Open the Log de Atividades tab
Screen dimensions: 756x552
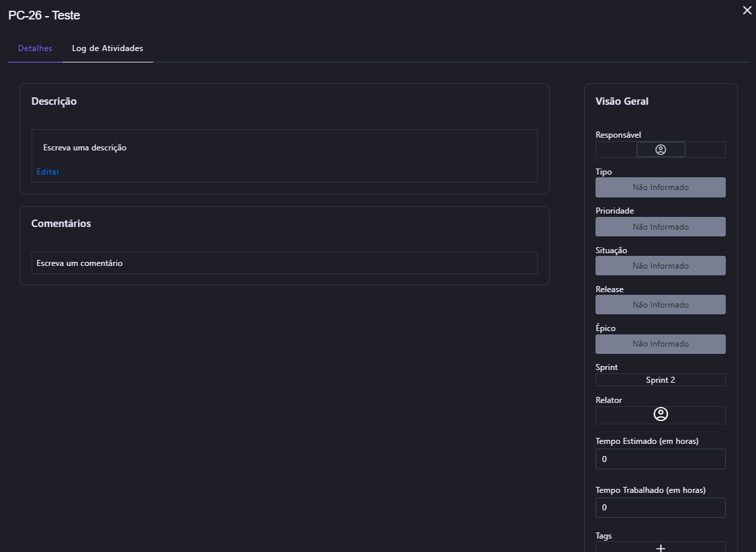(x=107, y=48)
